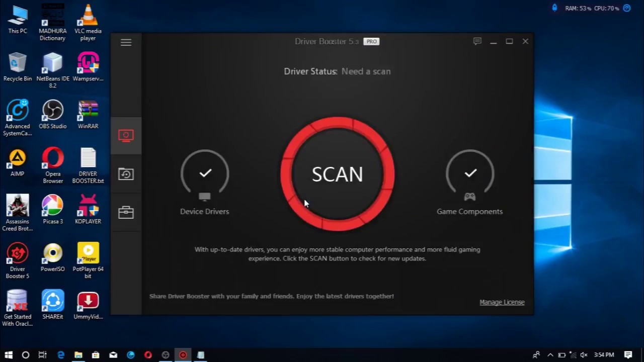Open the feedback speech-bubble icon in title bar
This screenshot has height=362, width=644.
(477, 41)
